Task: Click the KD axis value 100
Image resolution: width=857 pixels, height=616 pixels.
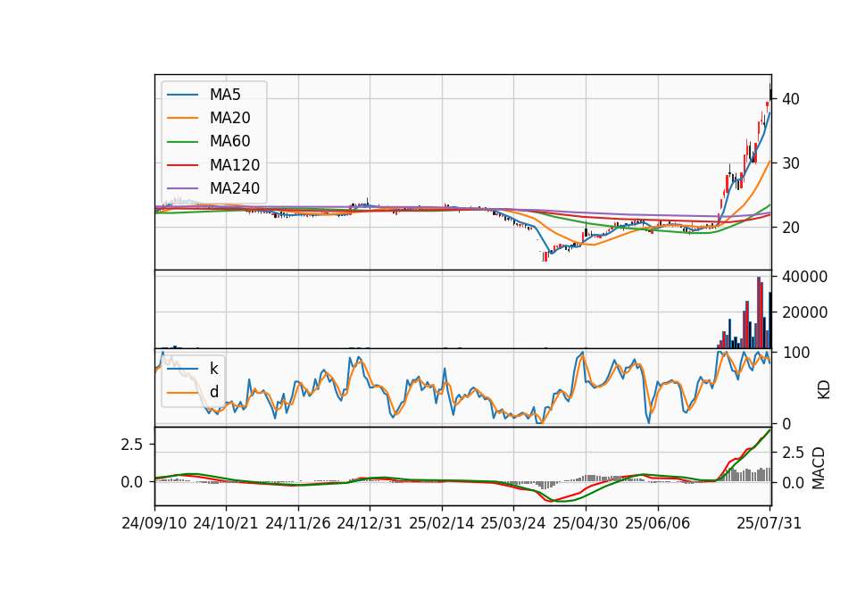Action: [796, 354]
